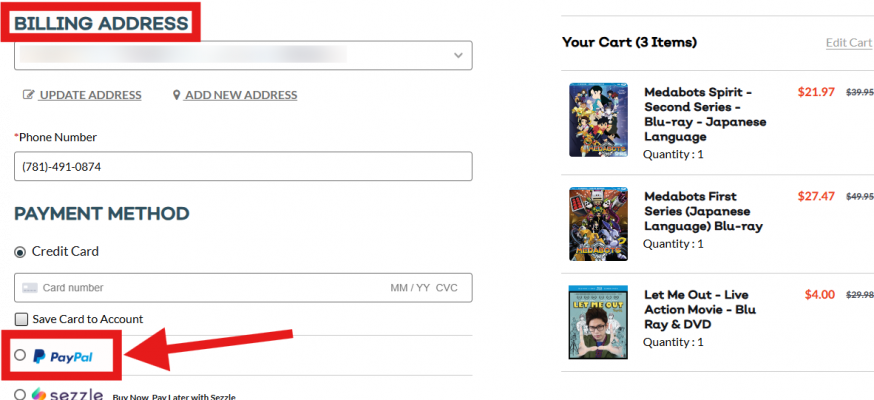This screenshot has height=400, width=874.
Task: Check Save Card to Account
Action: (21, 319)
